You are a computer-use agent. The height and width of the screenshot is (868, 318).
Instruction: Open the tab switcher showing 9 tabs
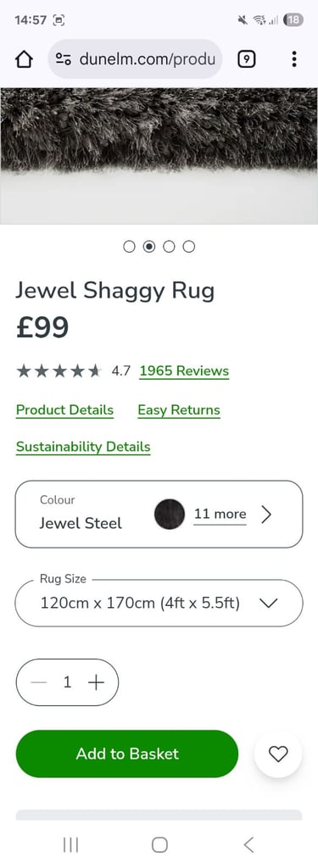point(247,58)
